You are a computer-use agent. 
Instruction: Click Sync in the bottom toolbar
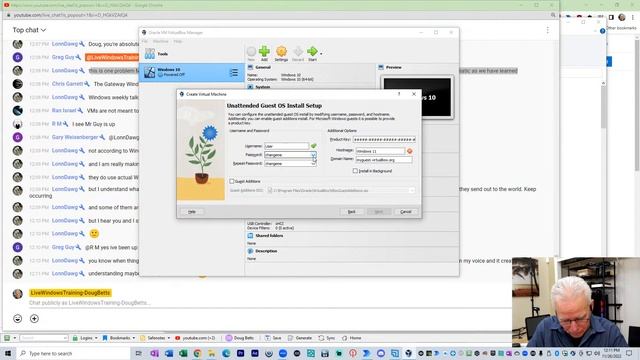click(x=327, y=338)
